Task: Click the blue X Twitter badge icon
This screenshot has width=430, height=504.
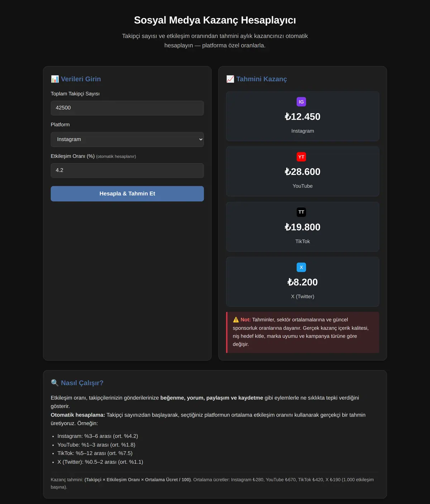Action: (301, 267)
